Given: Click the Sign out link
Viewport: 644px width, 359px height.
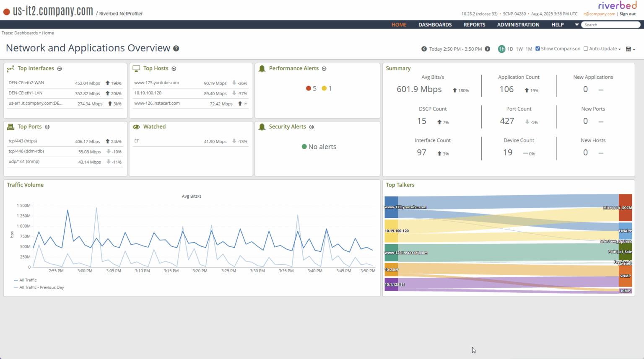Looking at the screenshot, I should (x=627, y=13).
